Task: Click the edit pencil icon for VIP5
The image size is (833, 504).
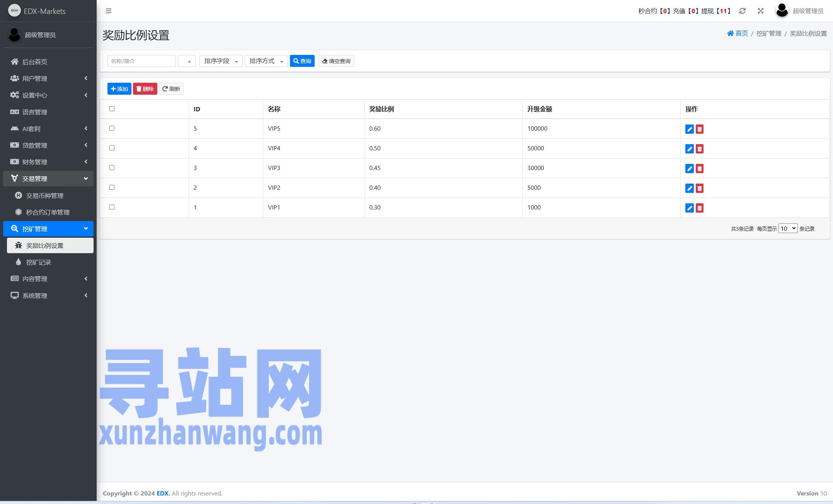Action: tap(689, 129)
